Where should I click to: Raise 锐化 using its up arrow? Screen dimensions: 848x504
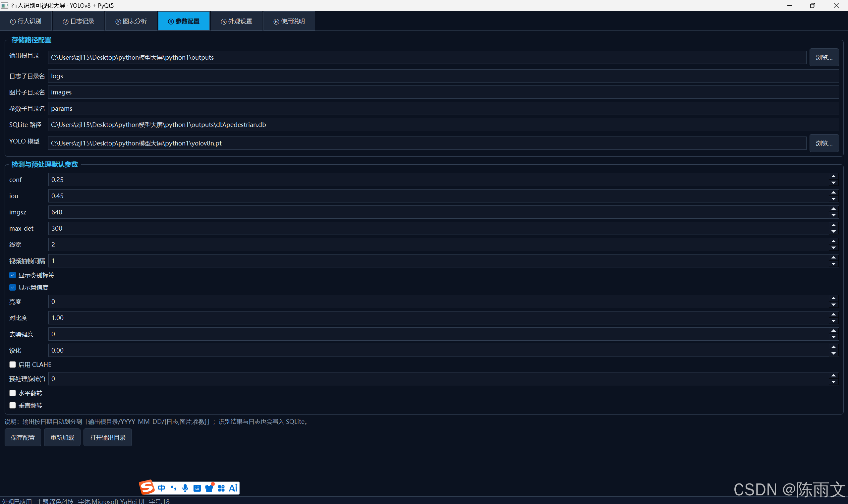tap(833, 348)
